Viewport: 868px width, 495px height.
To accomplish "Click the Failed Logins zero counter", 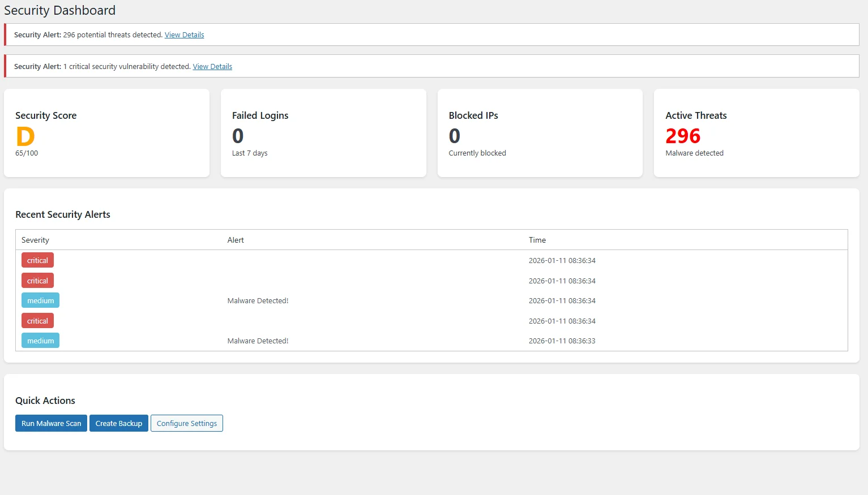I will coord(237,136).
